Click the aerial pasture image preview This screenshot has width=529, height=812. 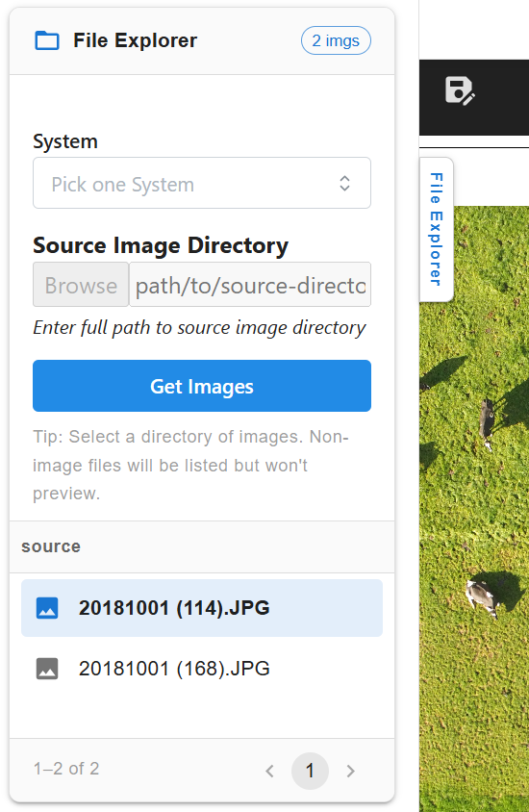[x=474, y=509]
